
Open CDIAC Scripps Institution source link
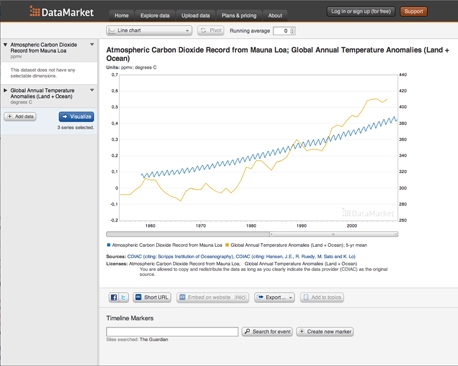pos(180,256)
